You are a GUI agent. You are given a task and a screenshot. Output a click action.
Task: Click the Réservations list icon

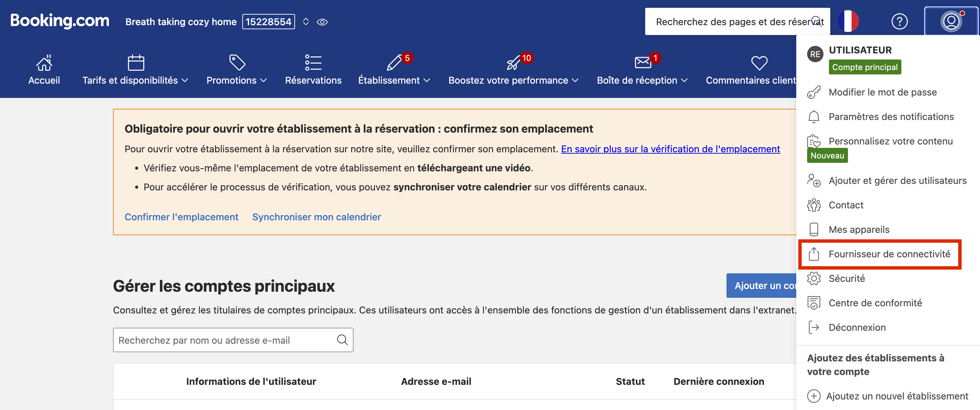pyautogui.click(x=313, y=63)
